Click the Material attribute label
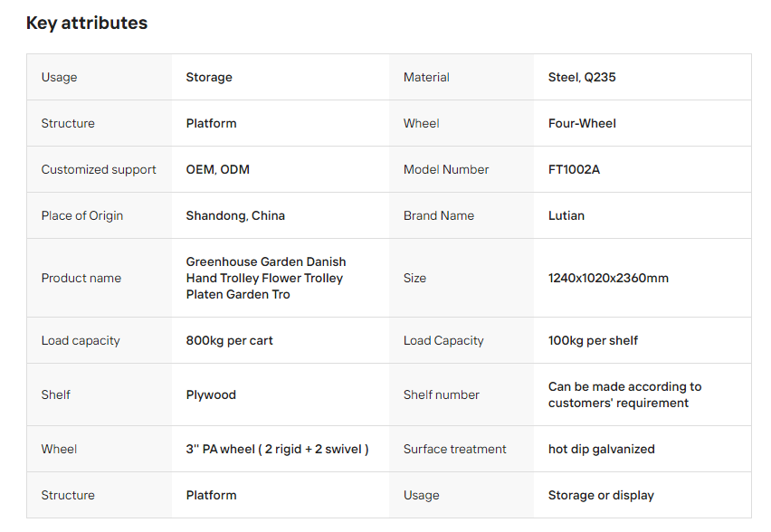 click(426, 78)
